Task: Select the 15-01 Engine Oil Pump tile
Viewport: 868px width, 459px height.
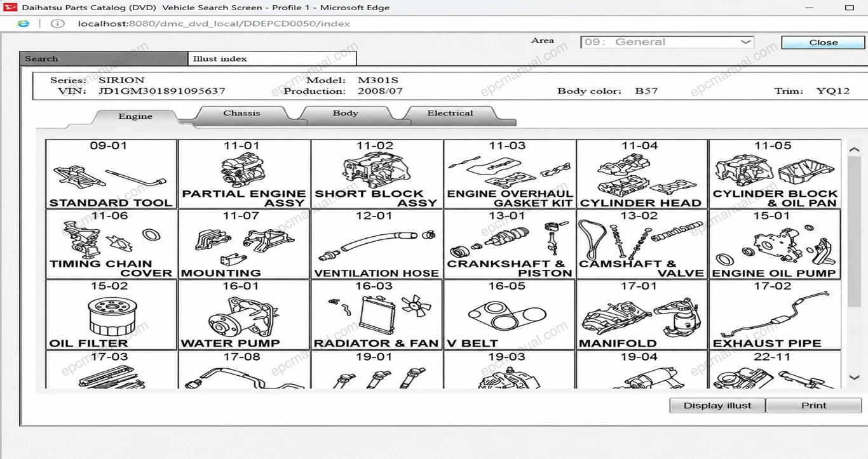Action: pyautogui.click(x=775, y=244)
